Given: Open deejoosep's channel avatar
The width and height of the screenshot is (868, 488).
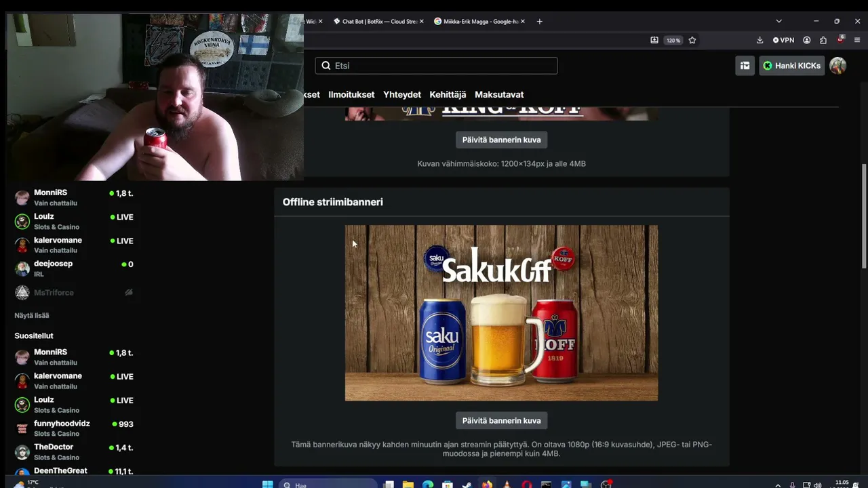Looking at the screenshot, I should pos(22,269).
